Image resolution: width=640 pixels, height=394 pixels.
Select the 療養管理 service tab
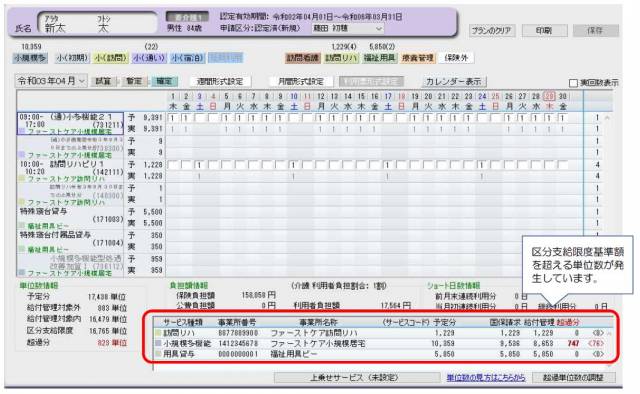(418, 58)
